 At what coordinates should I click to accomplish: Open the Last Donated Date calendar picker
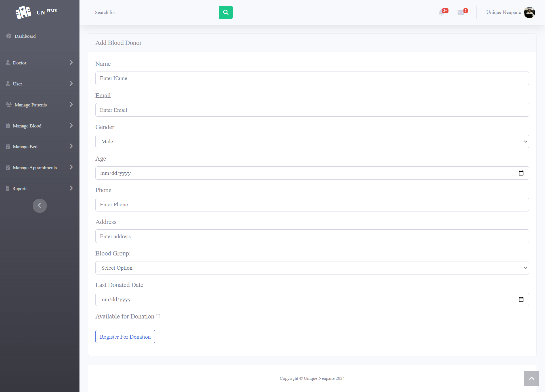(x=521, y=299)
